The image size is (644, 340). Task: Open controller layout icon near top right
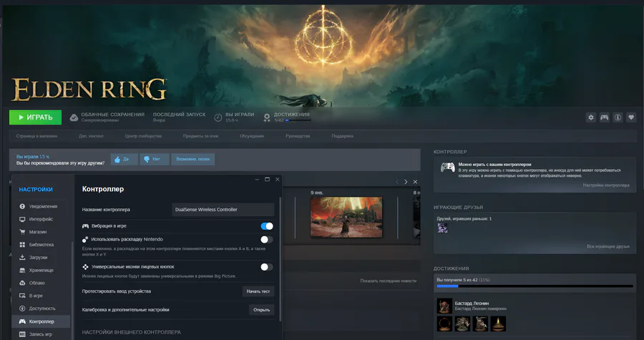coord(604,117)
